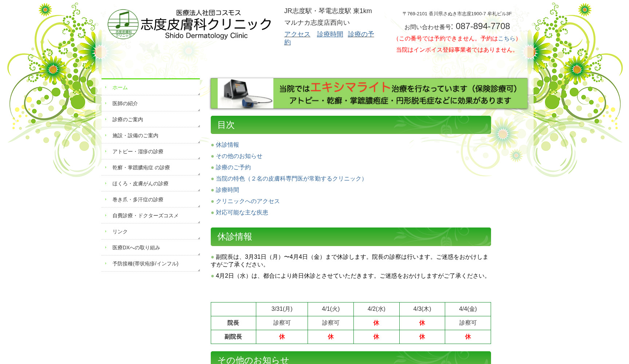Open the 診療のご案内 sidebar entry
Viewport: 629px width, 364px height.
coord(127,119)
